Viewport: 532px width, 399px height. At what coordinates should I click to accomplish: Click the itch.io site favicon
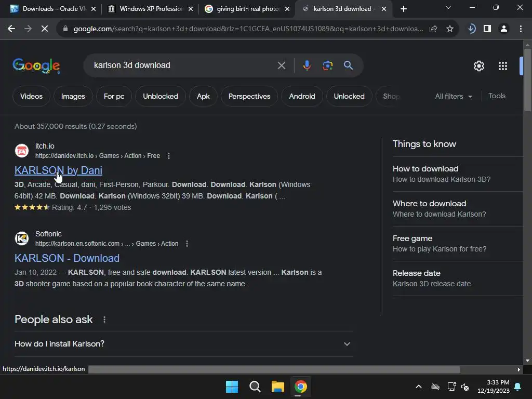[x=22, y=151]
